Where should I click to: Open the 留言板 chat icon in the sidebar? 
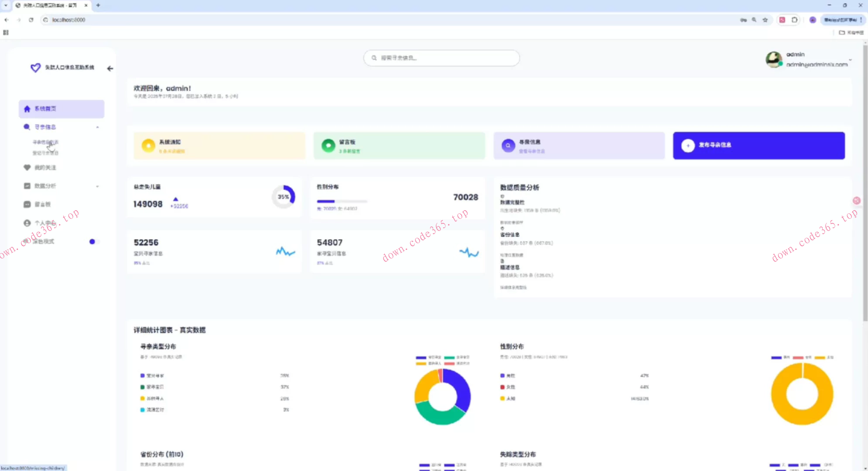tap(27, 204)
